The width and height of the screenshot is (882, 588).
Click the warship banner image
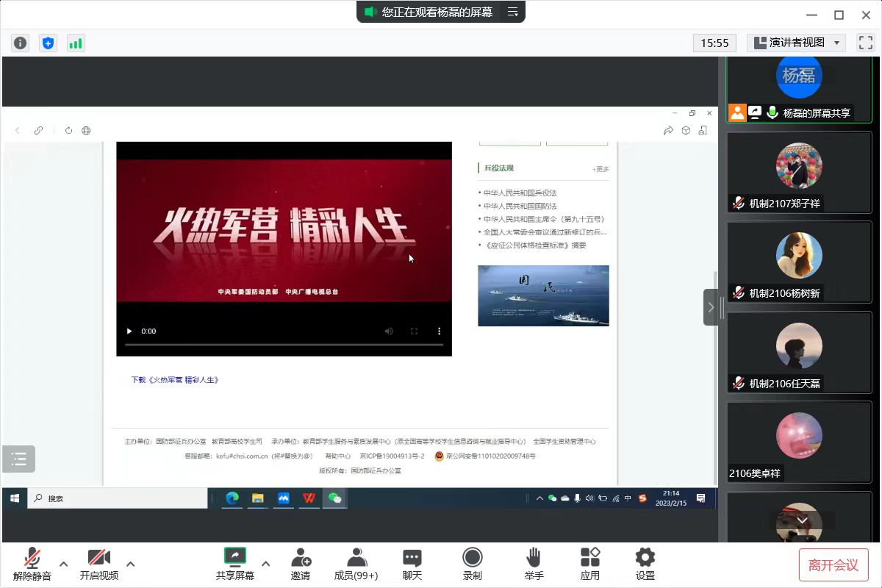543,295
